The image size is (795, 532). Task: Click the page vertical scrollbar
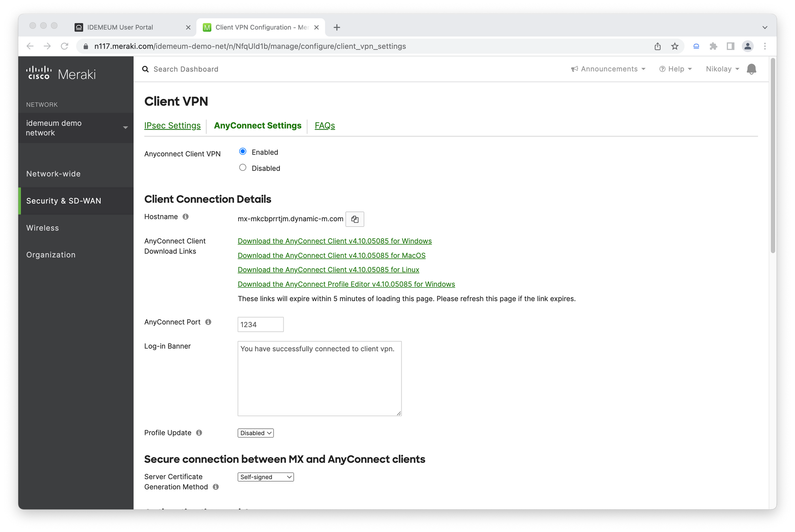tap(773, 156)
